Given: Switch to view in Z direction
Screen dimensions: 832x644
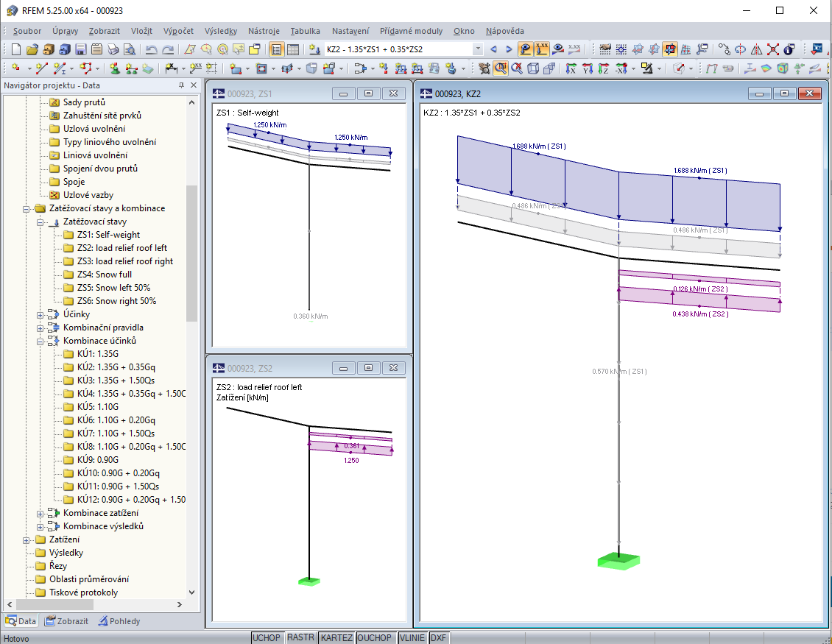Looking at the screenshot, I should (603, 68).
